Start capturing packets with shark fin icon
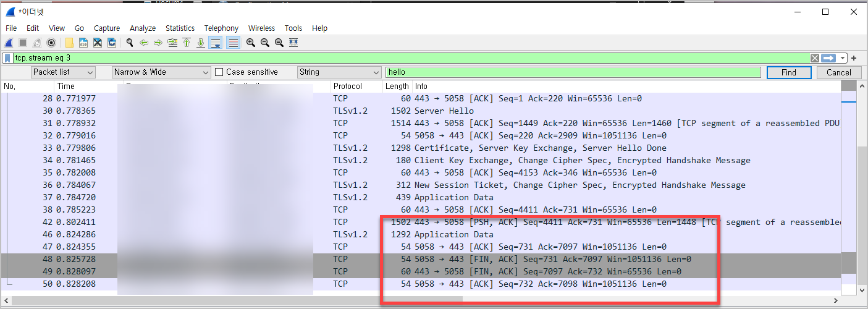 pos(9,43)
